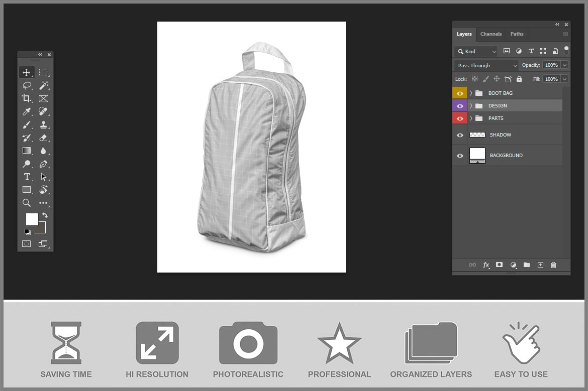Select the Pen tool
The width and height of the screenshot is (588, 391).
click(44, 164)
